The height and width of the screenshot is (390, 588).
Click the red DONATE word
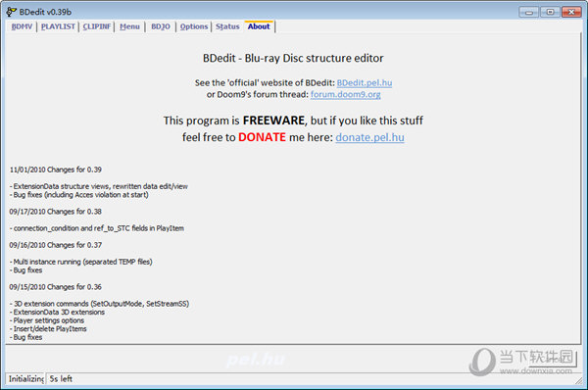coord(262,137)
